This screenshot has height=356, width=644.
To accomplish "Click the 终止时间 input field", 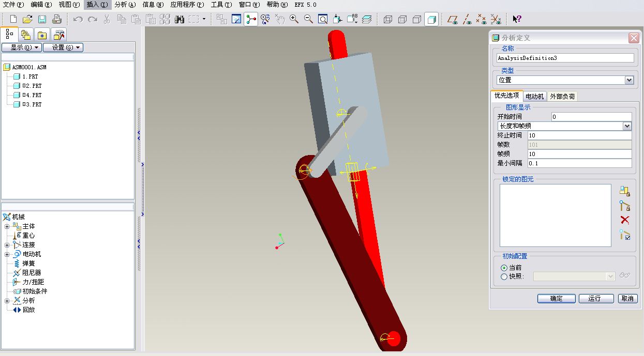I will coord(579,135).
